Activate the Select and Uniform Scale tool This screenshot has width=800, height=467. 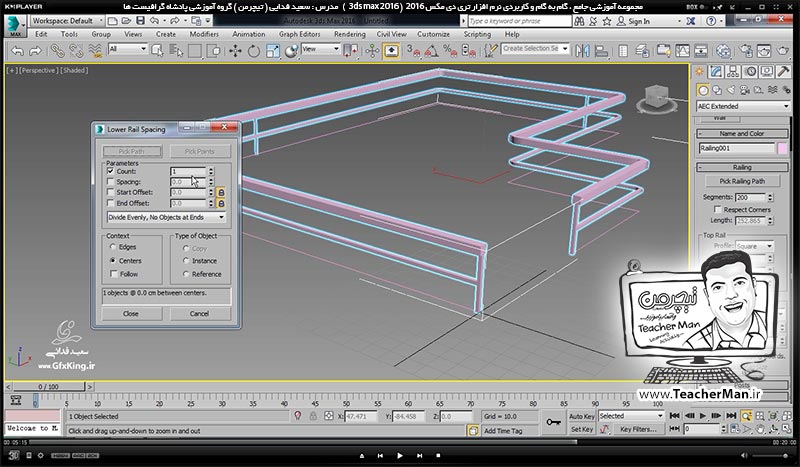[x=272, y=51]
